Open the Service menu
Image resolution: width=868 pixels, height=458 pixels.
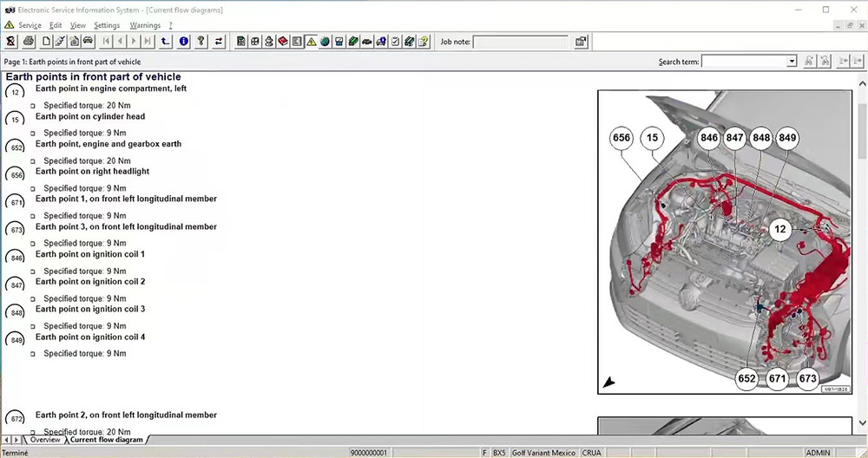[x=30, y=25]
